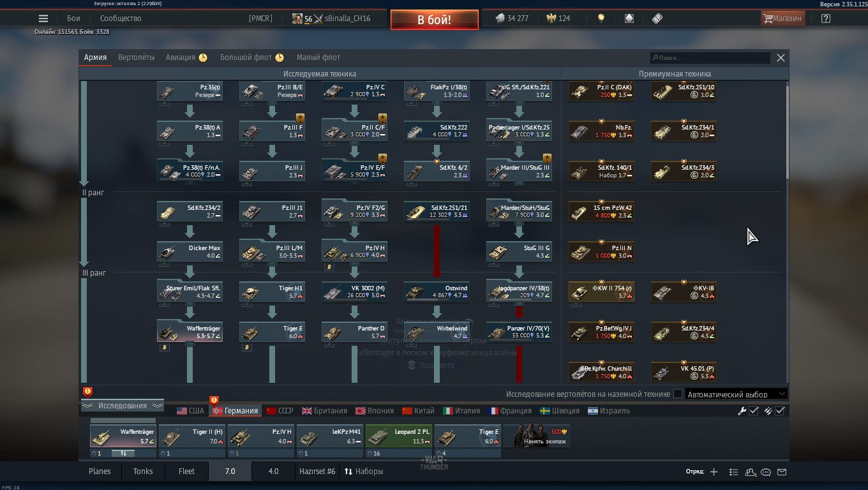Select the USSR flag nation
868x490 pixels.
(280, 411)
